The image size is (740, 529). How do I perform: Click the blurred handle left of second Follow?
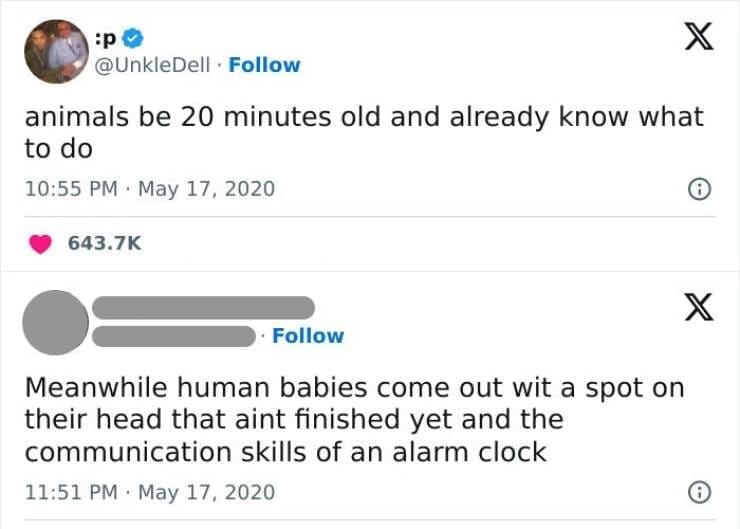pos(174,336)
